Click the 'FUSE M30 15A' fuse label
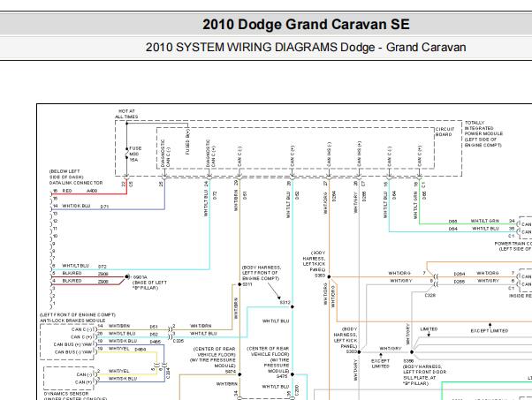The height and width of the screenshot is (400, 532). (x=135, y=154)
